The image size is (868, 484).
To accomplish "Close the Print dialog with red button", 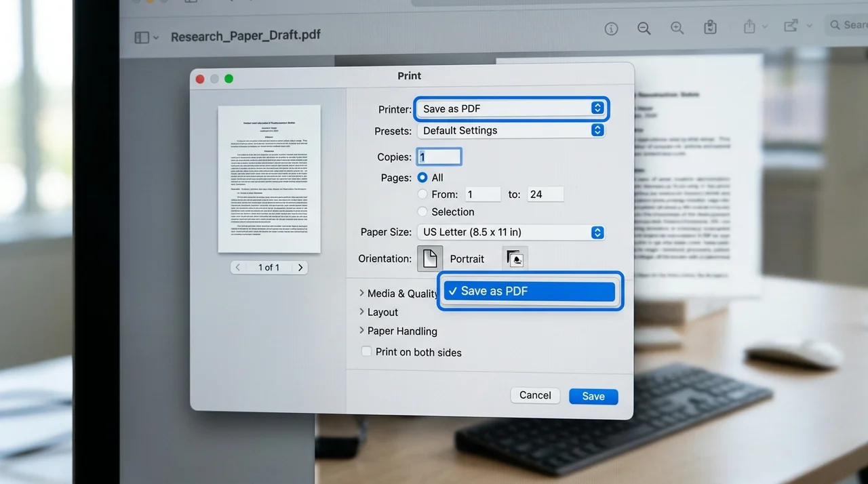I will pyautogui.click(x=200, y=79).
